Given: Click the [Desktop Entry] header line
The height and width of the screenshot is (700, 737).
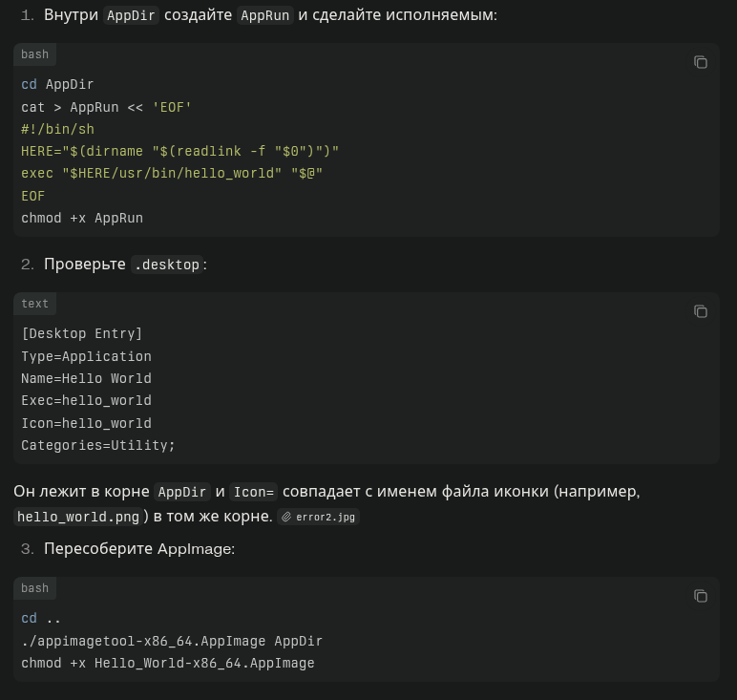Looking at the screenshot, I should click(x=82, y=333).
